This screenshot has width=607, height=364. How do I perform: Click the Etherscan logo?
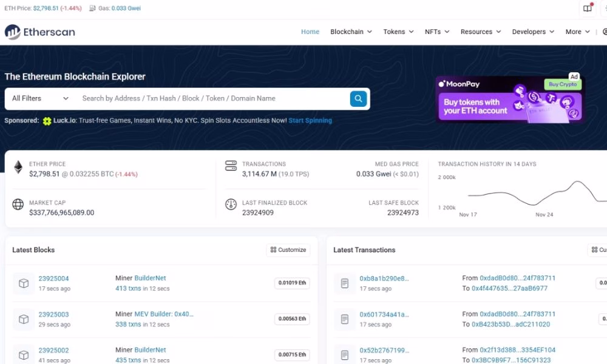[x=40, y=32]
